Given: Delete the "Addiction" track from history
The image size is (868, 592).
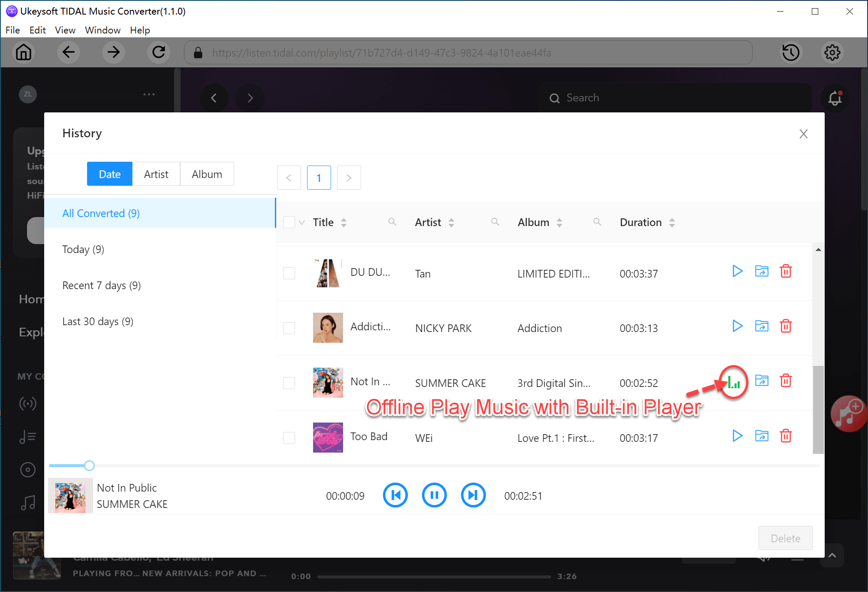Looking at the screenshot, I should pyautogui.click(x=786, y=326).
